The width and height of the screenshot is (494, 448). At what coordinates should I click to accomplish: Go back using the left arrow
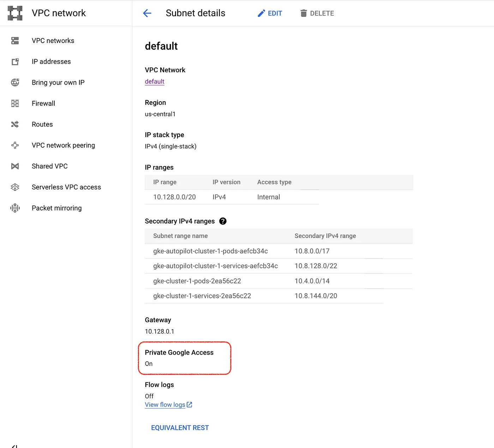click(147, 13)
